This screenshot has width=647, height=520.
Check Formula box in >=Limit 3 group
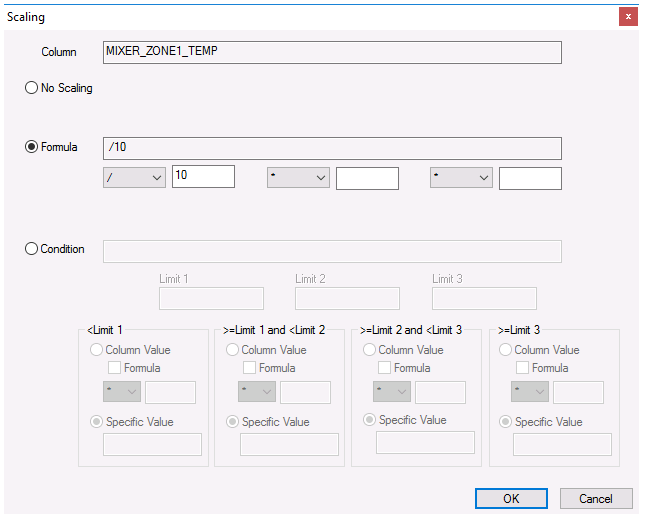tap(522, 368)
